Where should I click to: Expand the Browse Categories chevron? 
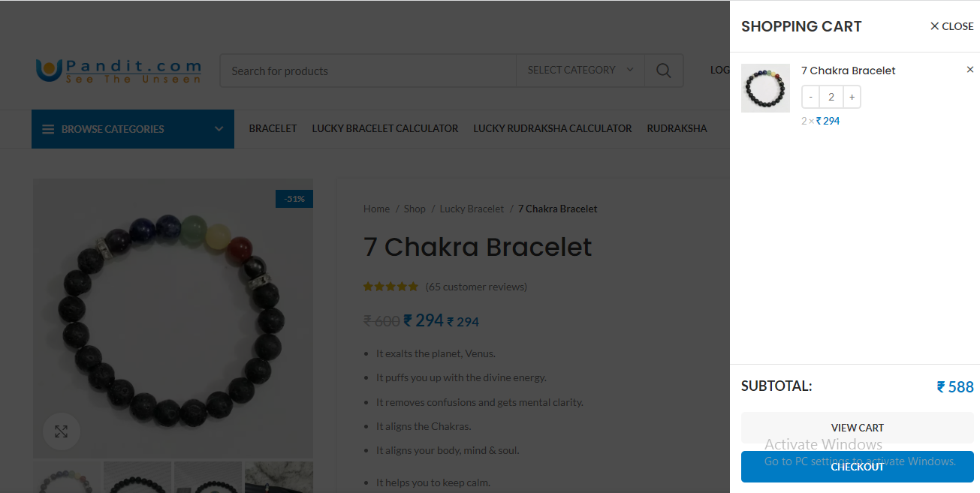click(219, 129)
